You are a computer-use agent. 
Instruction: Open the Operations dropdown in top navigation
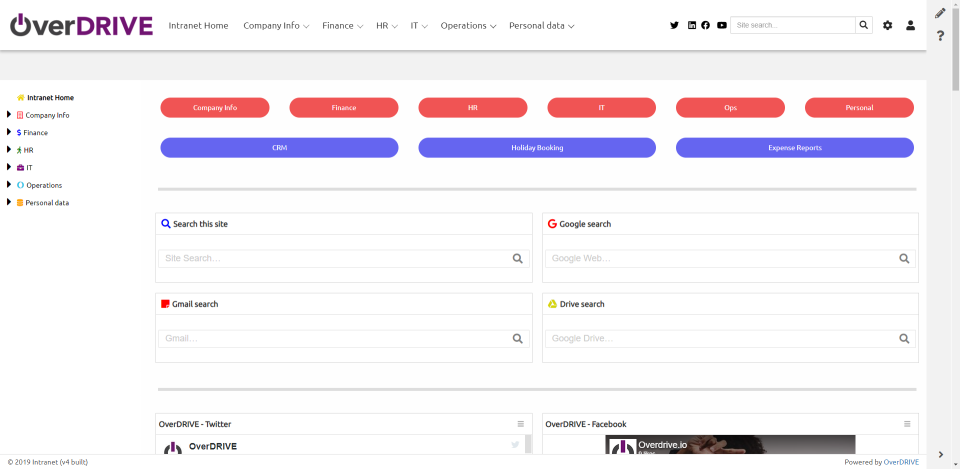[x=468, y=26]
